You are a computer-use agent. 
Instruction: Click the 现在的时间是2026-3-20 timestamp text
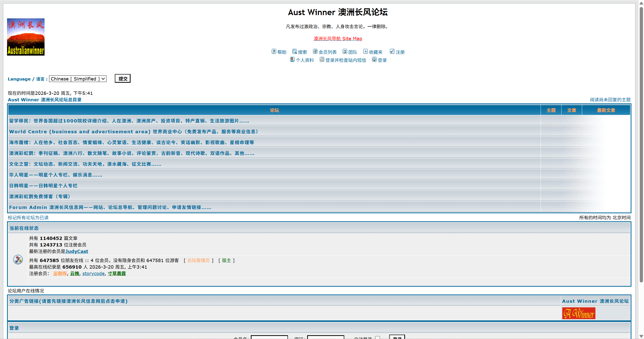click(x=50, y=93)
